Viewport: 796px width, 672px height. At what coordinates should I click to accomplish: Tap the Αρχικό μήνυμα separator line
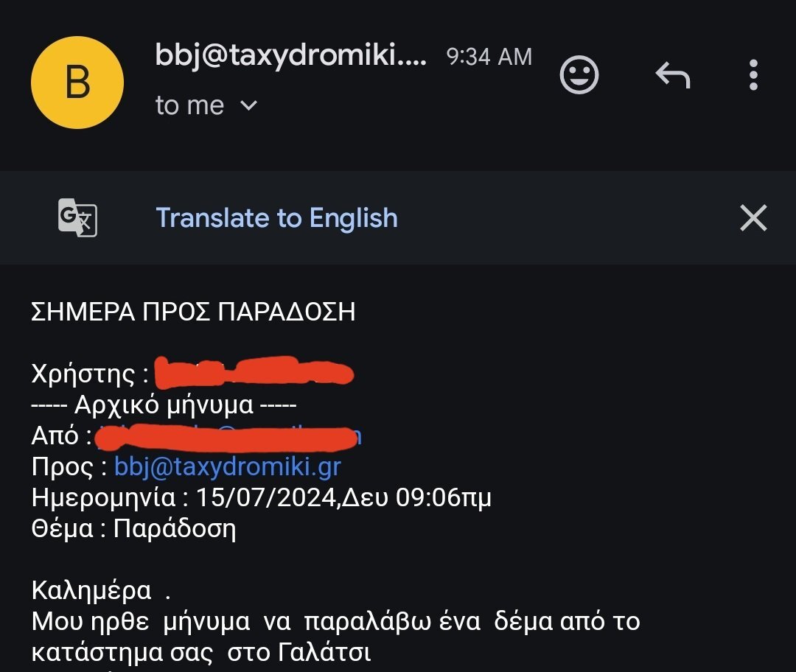[164, 405]
